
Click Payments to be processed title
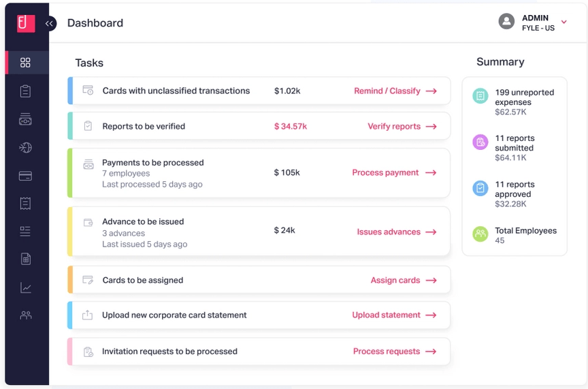click(x=153, y=163)
